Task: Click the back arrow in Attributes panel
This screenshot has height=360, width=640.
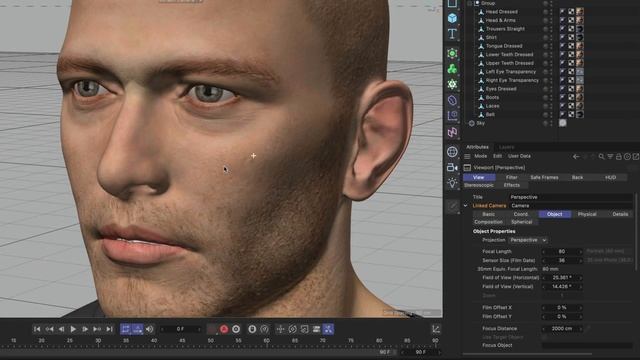Action: (576, 156)
